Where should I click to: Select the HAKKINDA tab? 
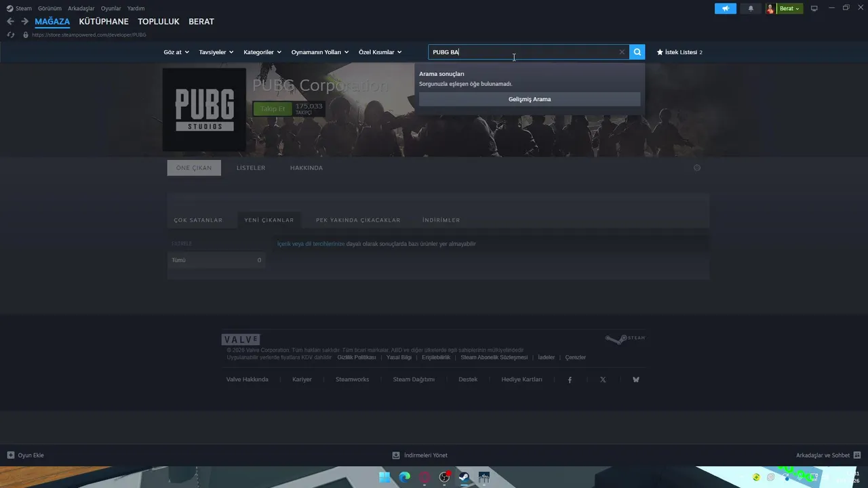pyautogui.click(x=307, y=168)
